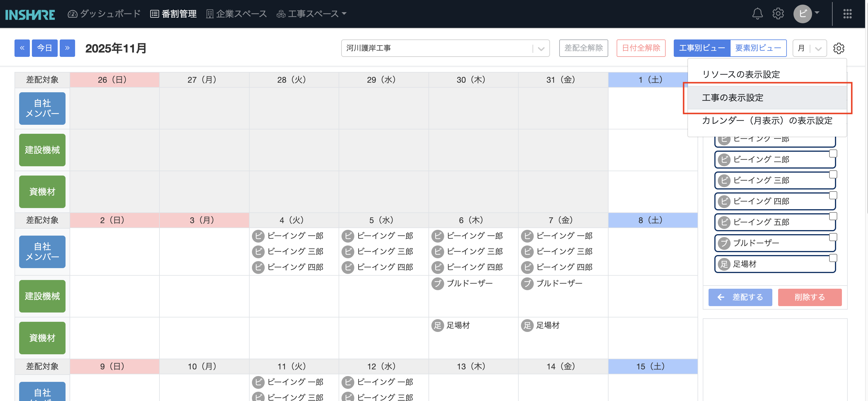Tick the checkbox on ビーイング 四郎 card

click(x=833, y=195)
